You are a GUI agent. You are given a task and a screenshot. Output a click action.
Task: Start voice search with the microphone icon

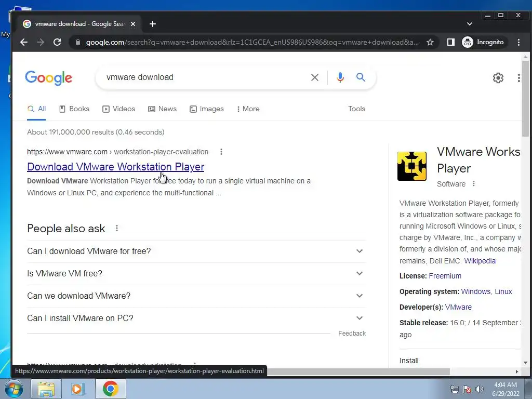(x=340, y=77)
